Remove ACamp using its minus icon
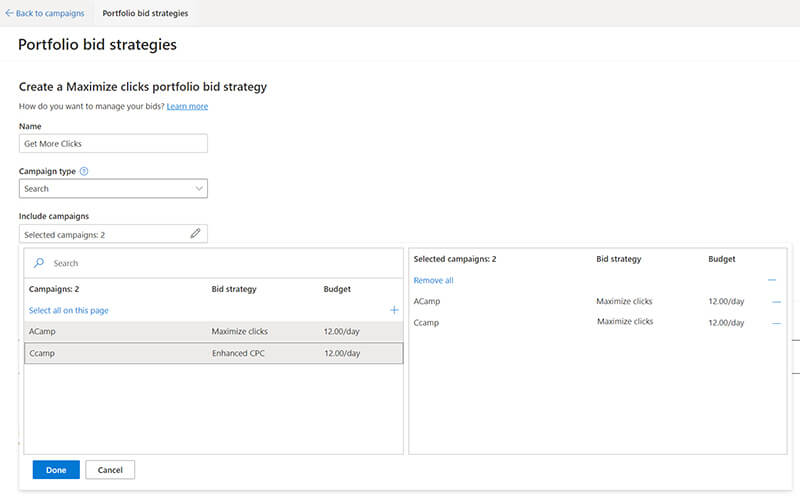Screen dimensions: 800x500 (777, 302)
